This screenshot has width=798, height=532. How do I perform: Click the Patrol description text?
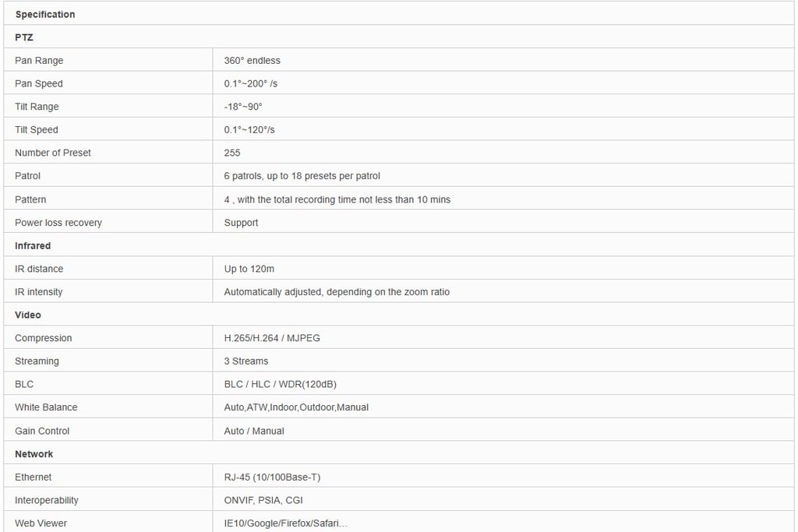pos(302,176)
